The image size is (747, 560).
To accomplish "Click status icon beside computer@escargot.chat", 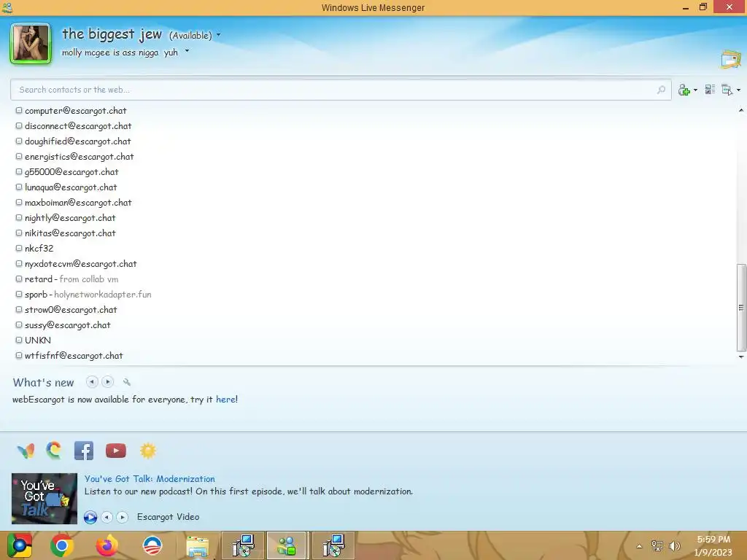I will point(19,111).
